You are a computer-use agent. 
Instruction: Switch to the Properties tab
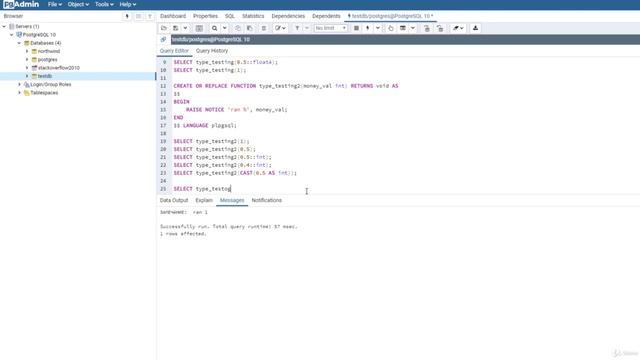click(x=205, y=16)
